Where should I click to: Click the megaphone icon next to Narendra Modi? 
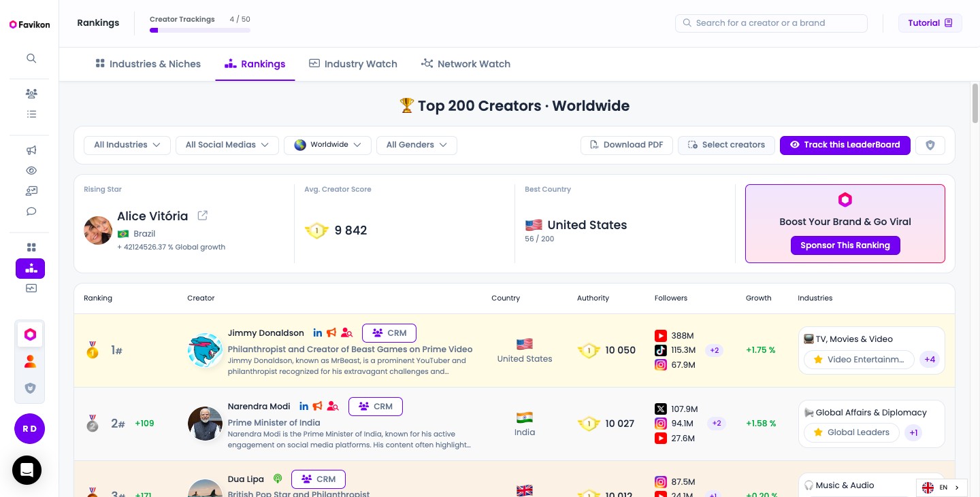(x=318, y=407)
